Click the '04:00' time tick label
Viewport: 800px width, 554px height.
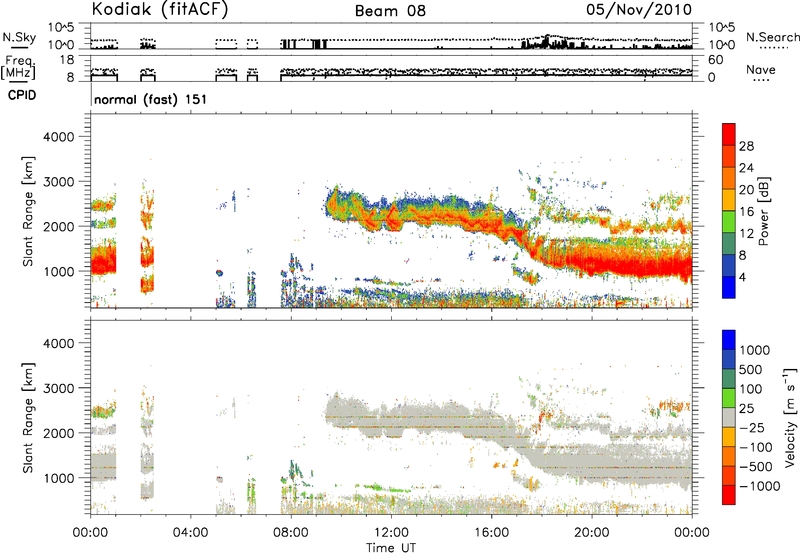click(190, 533)
